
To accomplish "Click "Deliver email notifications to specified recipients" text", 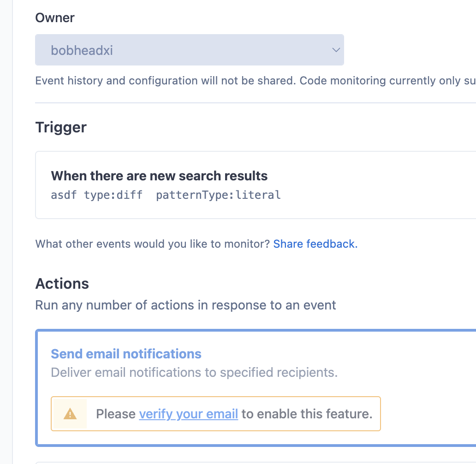I will click(x=194, y=372).
